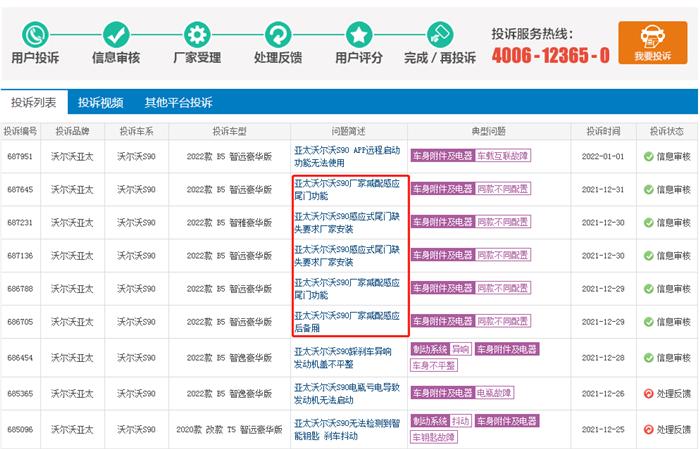Viewport: 700px width, 449px height.
Task: Open the problem link in row 687136
Action: click(x=347, y=256)
